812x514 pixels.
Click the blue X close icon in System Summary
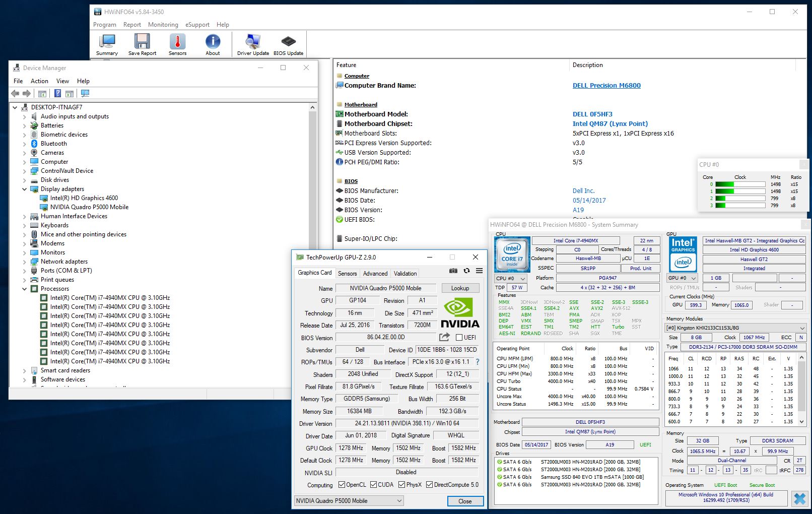(799, 499)
